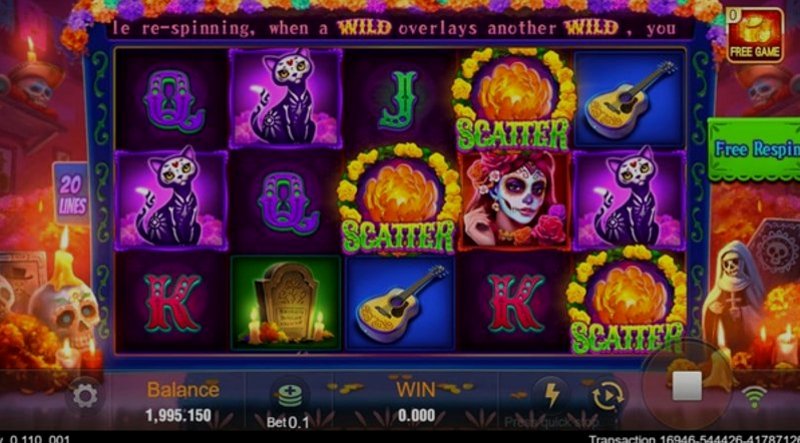Stop the spin with the square button
Viewport: 800px width, 443px height.
[x=687, y=386]
